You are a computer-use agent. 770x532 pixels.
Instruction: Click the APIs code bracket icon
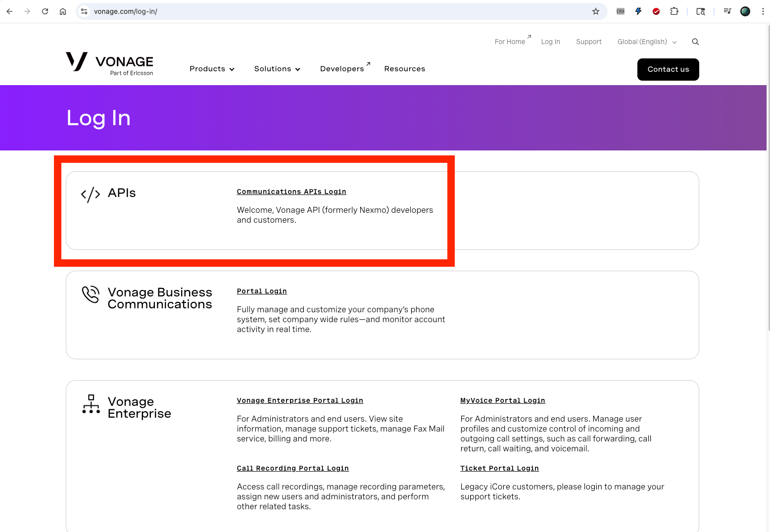(91, 194)
